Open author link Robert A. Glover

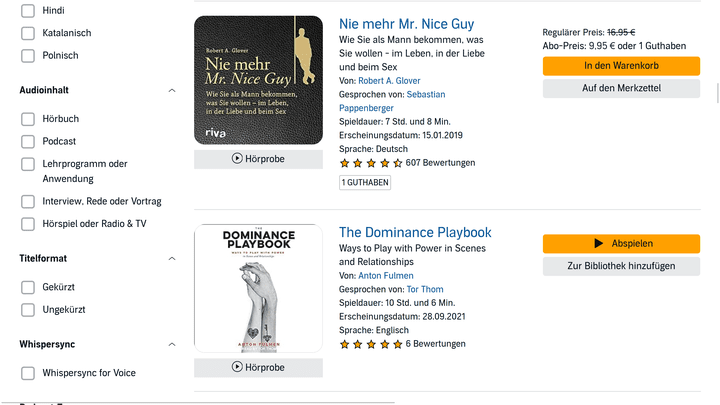coord(390,80)
